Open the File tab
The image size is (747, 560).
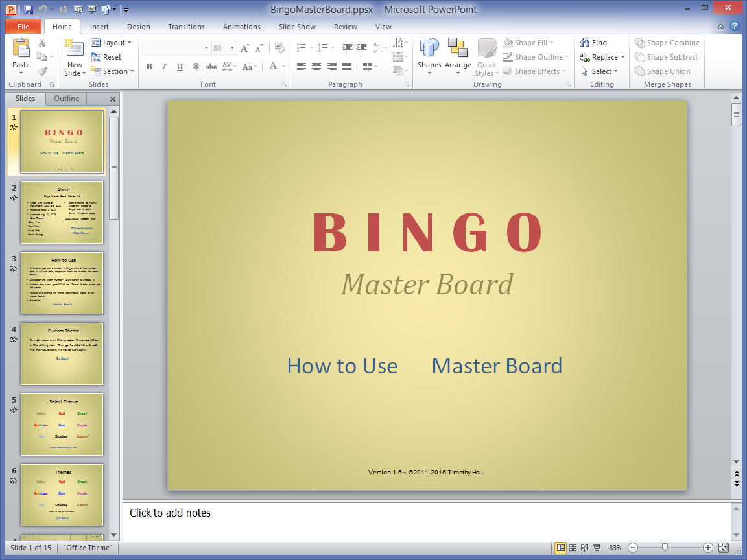pyautogui.click(x=23, y=27)
